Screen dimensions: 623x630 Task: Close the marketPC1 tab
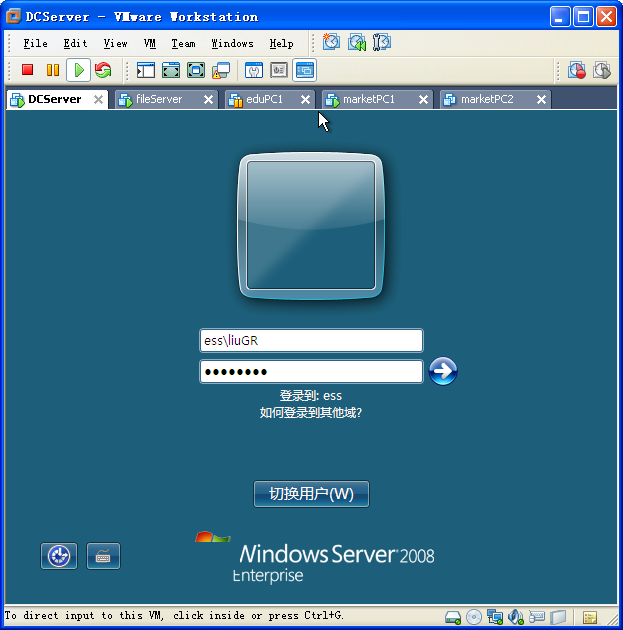pyautogui.click(x=423, y=100)
